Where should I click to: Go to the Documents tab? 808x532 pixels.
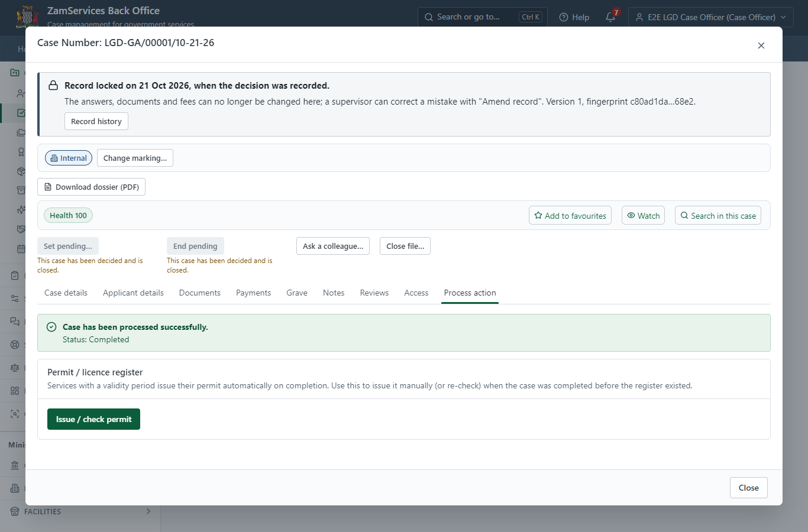click(200, 293)
